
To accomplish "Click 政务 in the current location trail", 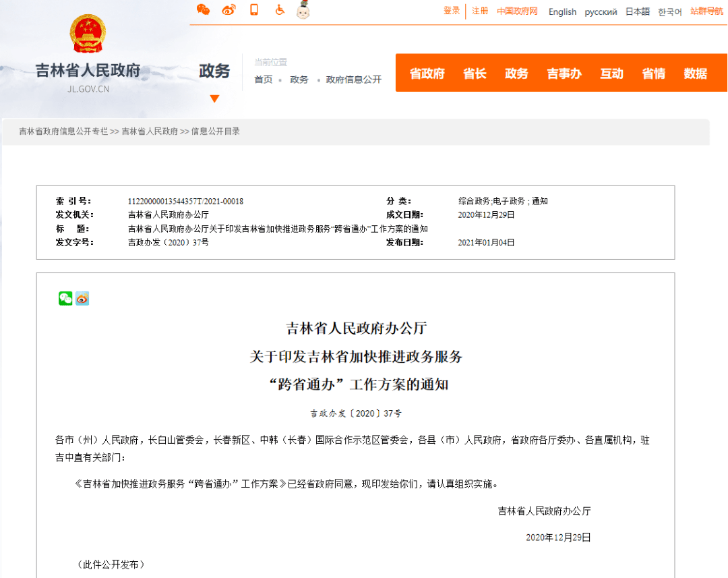I will (299, 80).
